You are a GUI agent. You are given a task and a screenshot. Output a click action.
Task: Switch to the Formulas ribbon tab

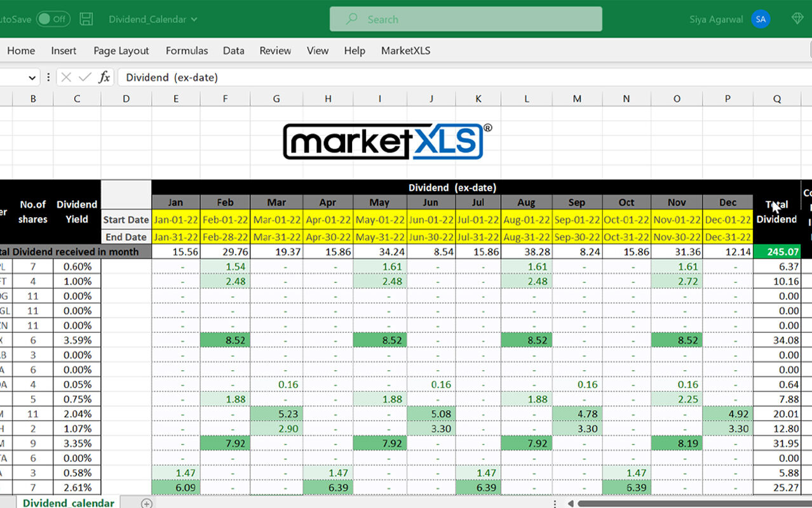click(187, 51)
